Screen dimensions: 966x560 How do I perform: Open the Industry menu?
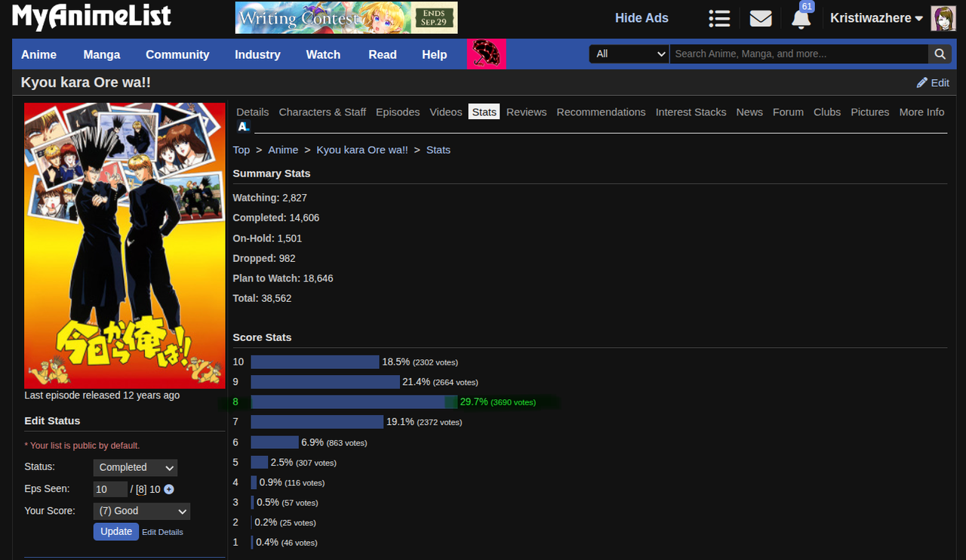point(257,54)
